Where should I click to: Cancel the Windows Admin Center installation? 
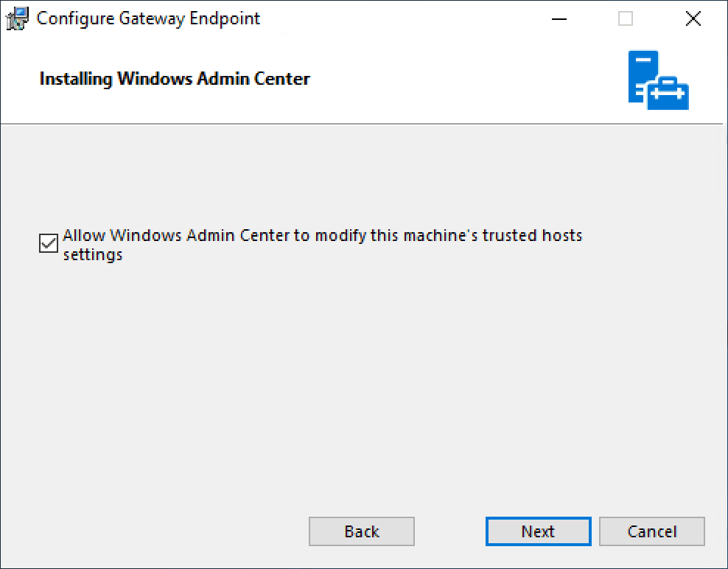coord(652,531)
